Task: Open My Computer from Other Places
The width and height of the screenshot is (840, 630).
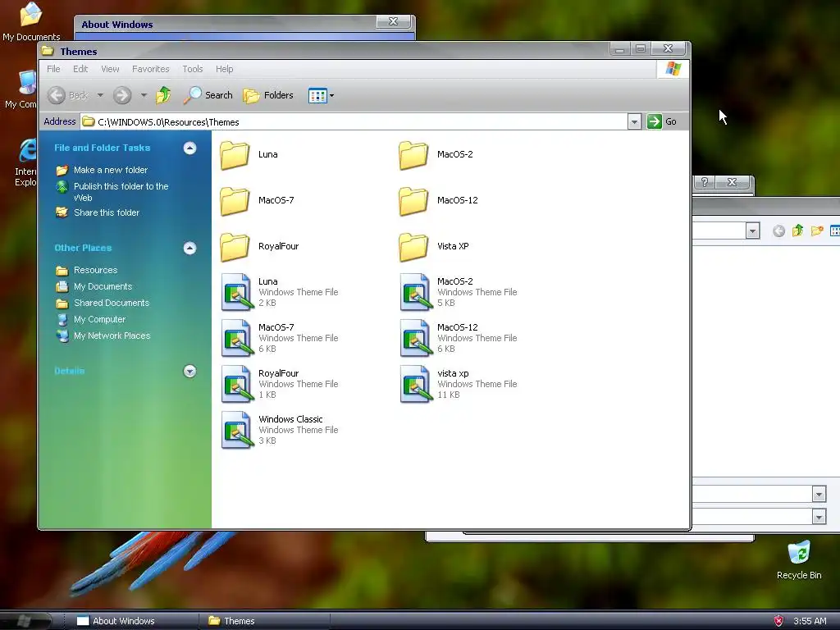Action: tap(99, 319)
